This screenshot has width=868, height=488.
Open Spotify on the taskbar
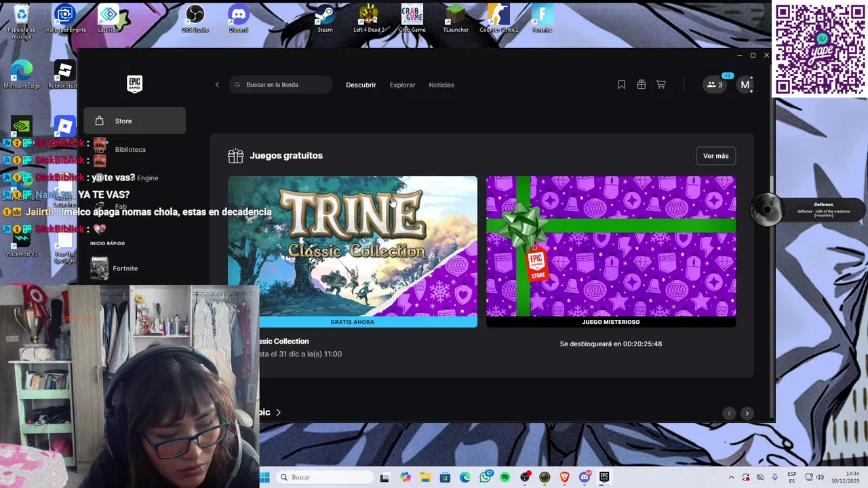click(505, 477)
